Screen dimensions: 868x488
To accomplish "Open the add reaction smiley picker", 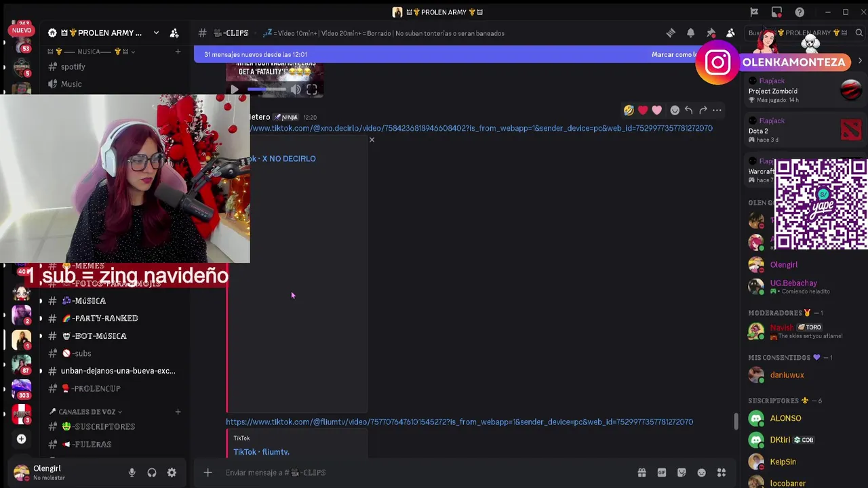I will pyautogui.click(x=675, y=110).
